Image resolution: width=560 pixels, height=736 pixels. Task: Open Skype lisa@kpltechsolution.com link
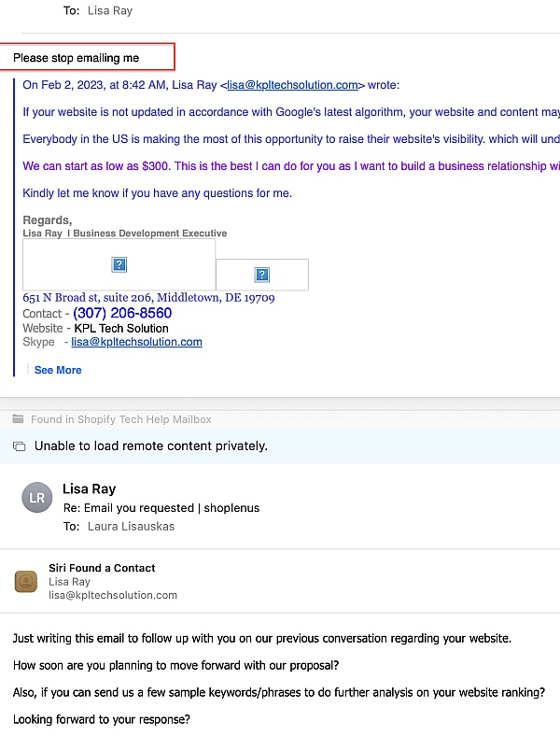pos(136,342)
